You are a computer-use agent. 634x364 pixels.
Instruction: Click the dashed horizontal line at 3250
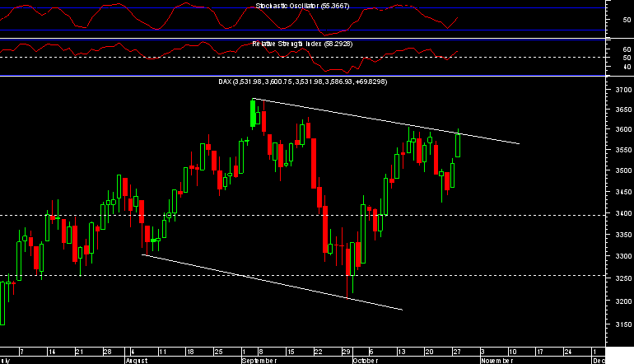[302, 275]
